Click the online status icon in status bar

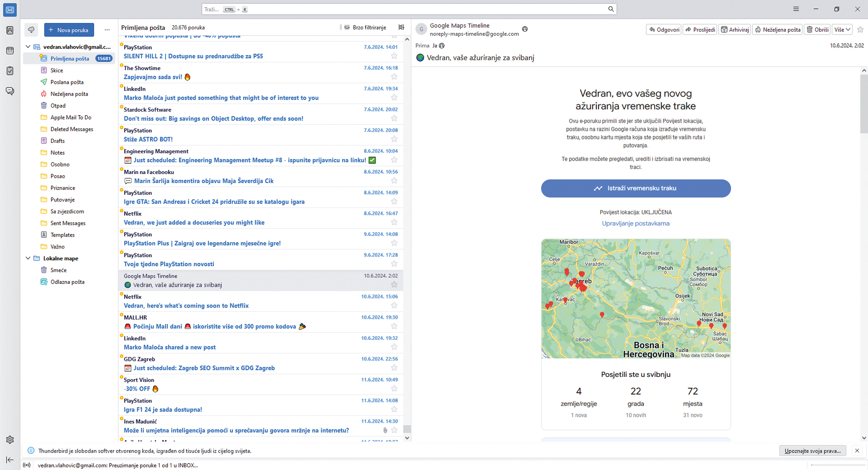(27, 465)
